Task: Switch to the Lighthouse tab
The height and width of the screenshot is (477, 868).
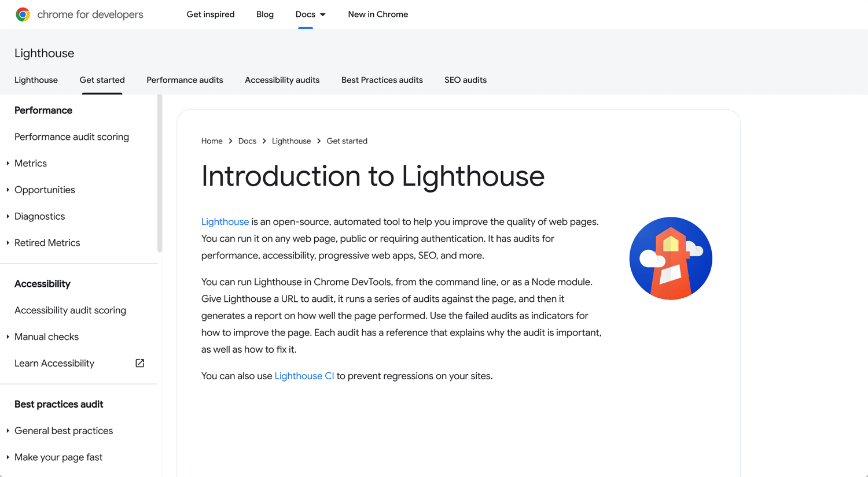Action: [x=36, y=80]
